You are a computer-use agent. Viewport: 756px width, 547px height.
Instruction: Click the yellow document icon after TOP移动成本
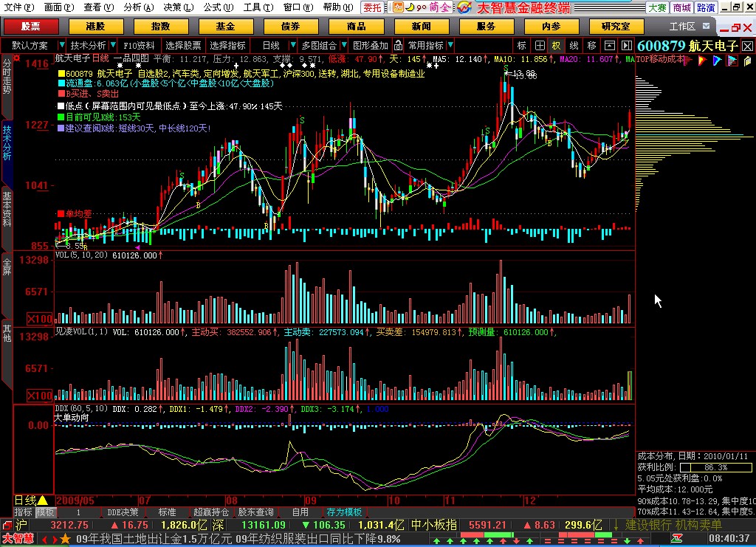(747, 61)
